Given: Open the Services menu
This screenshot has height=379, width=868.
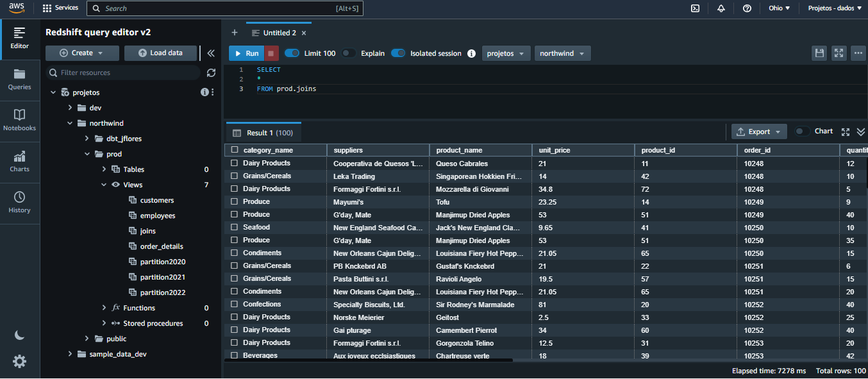Looking at the screenshot, I should [60, 8].
